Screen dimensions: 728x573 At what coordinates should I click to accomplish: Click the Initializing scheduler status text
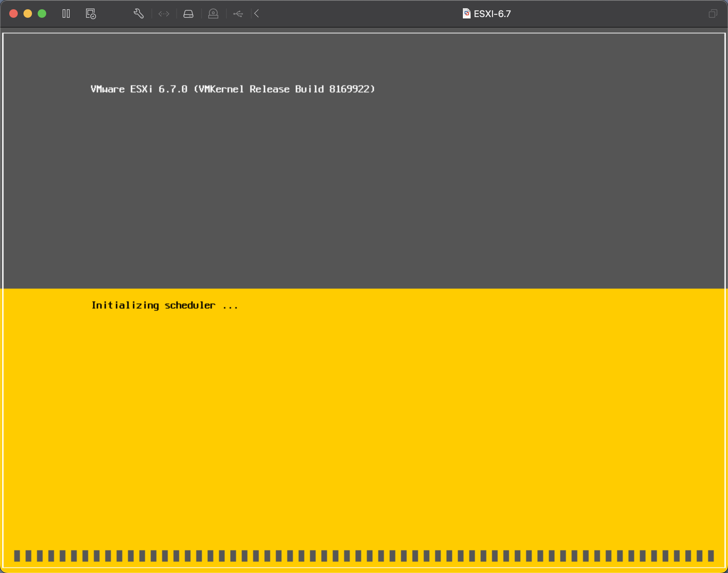tap(164, 305)
